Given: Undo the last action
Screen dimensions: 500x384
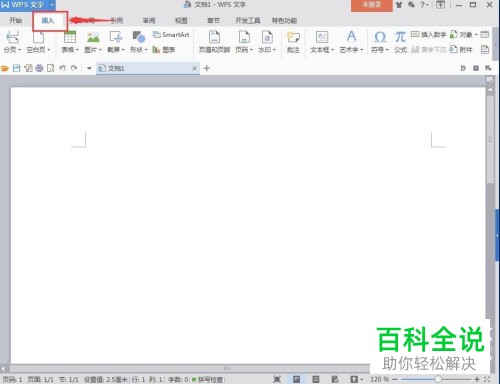Looking at the screenshot, I should tap(62, 68).
